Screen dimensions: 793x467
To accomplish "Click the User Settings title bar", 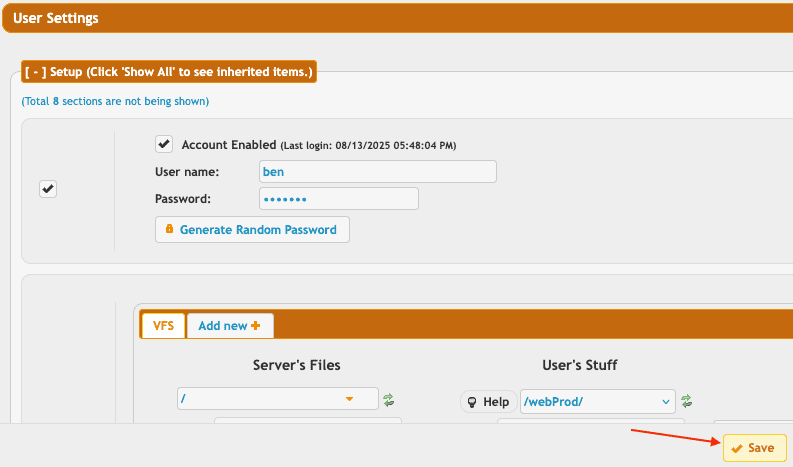I will coord(396,17).
